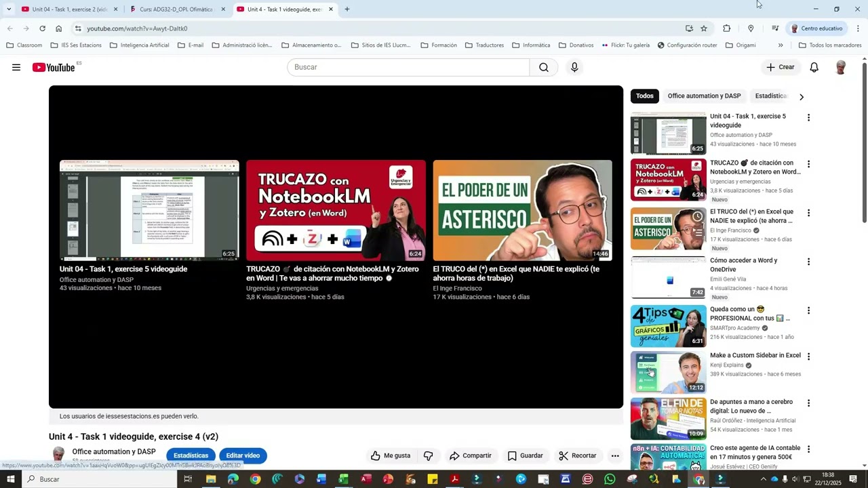This screenshot has height=488, width=868.
Task: Click the 'Editar vídeo' button
Action: [x=243, y=455]
